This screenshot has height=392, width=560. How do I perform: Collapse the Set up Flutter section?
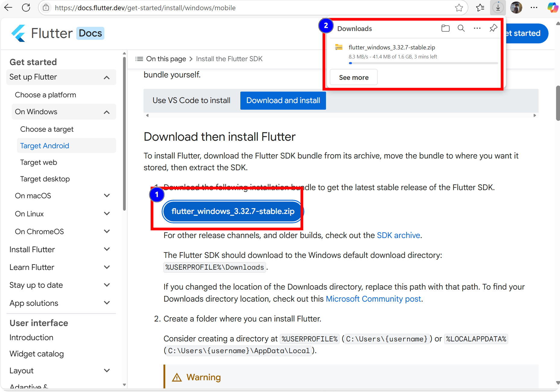[106, 77]
